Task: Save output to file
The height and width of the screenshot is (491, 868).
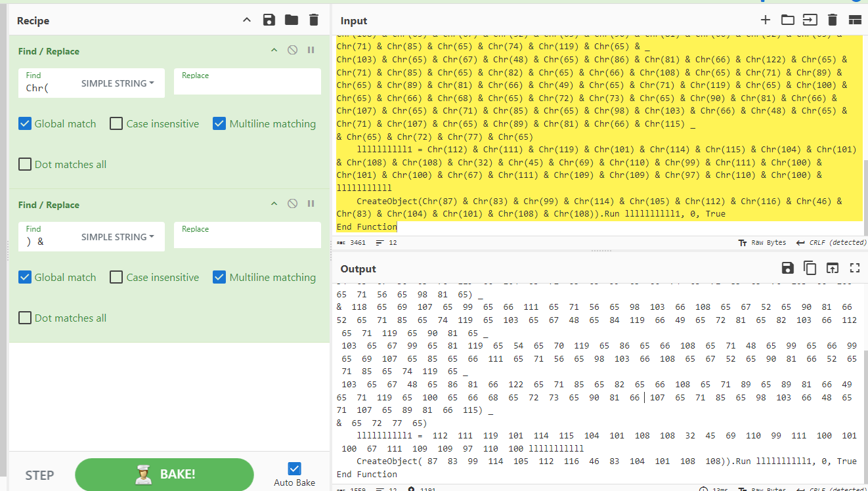Action: click(x=787, y=268)
